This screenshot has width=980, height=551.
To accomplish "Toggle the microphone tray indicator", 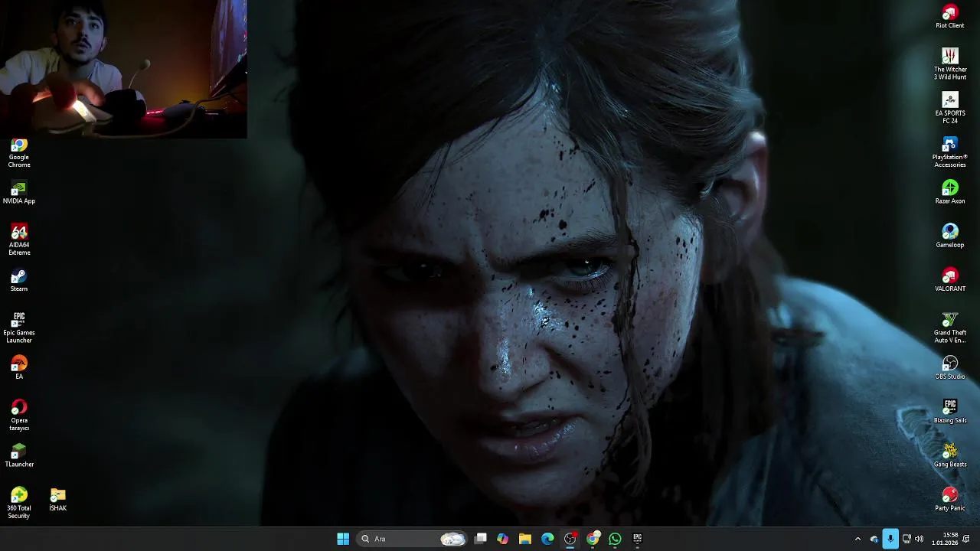I will 890,539.
